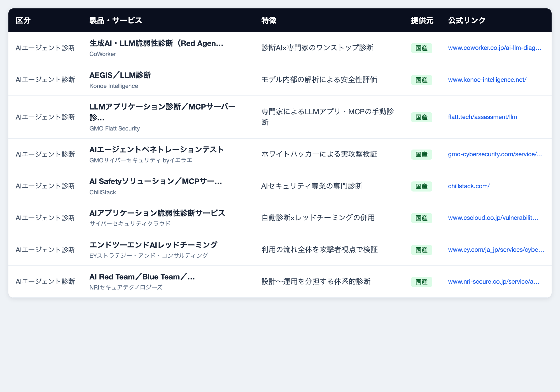Click AIエージェント診断 category in NRIセキュア row
The width and height of the screenshot is (560, 392).
click(x=45, y=282)
